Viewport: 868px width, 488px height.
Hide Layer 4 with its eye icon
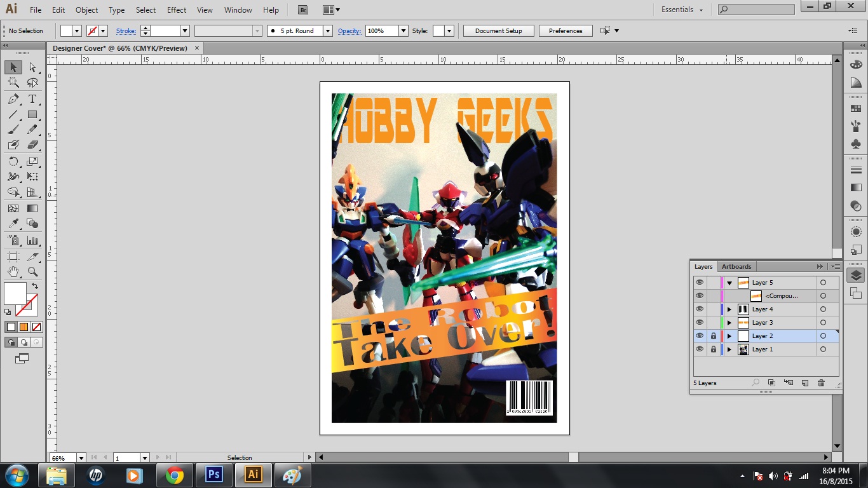(700, 309)
